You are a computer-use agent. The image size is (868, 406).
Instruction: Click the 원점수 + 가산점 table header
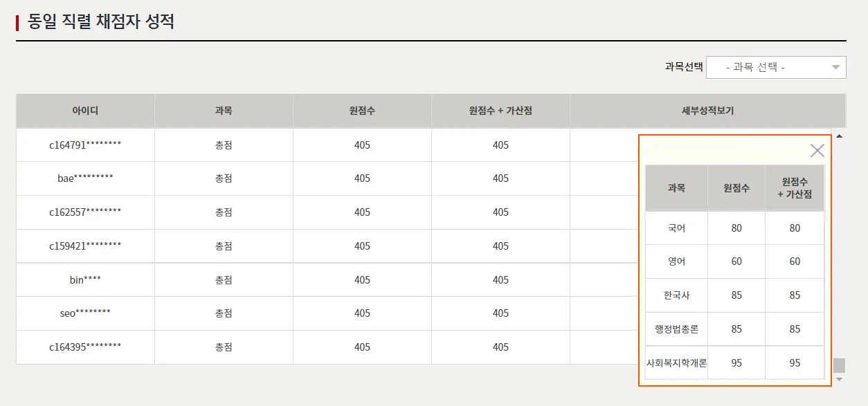(500, 111)
